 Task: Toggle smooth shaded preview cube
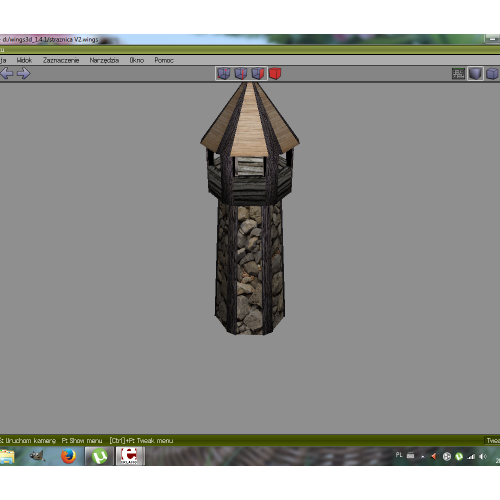(x=475, y=74)
